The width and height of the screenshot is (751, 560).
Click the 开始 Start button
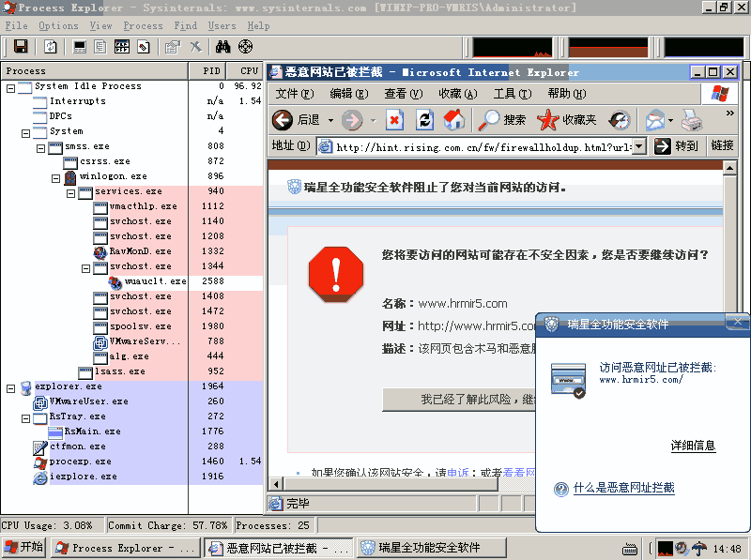tap(24, 548)
